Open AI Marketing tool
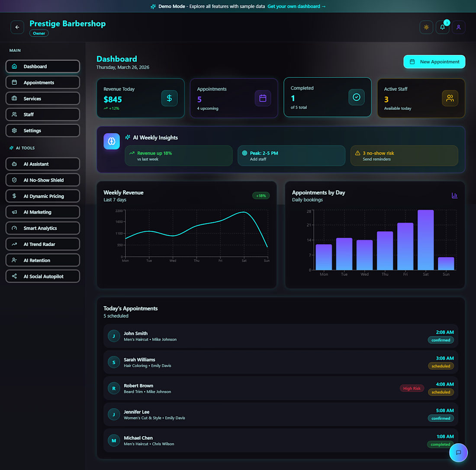This screenshot has height=470, width=476. 42,212
